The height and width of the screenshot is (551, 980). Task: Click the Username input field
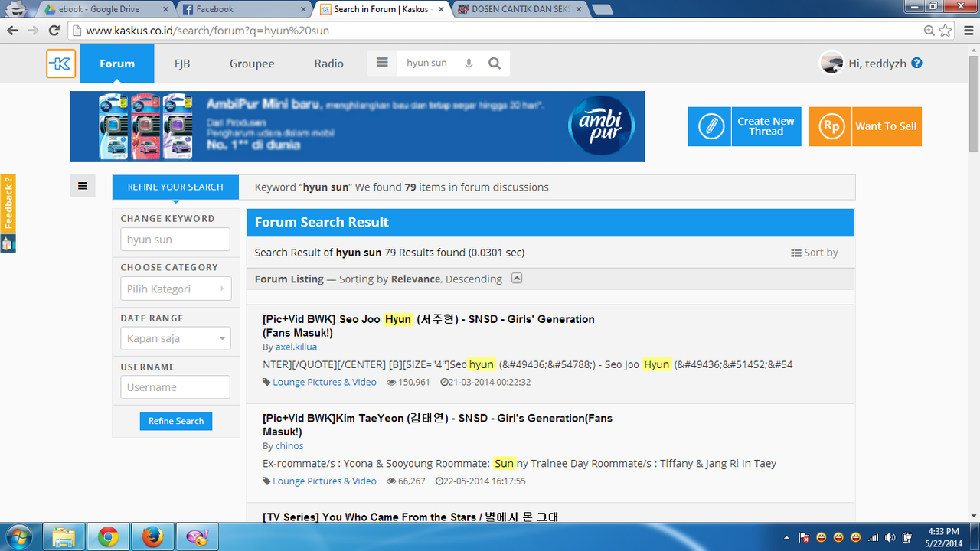175,387
